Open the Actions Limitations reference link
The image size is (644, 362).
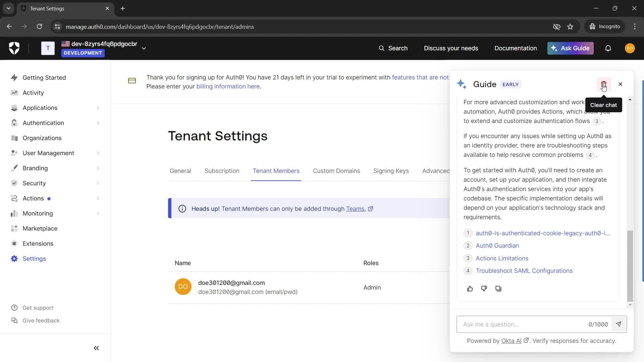502,258
